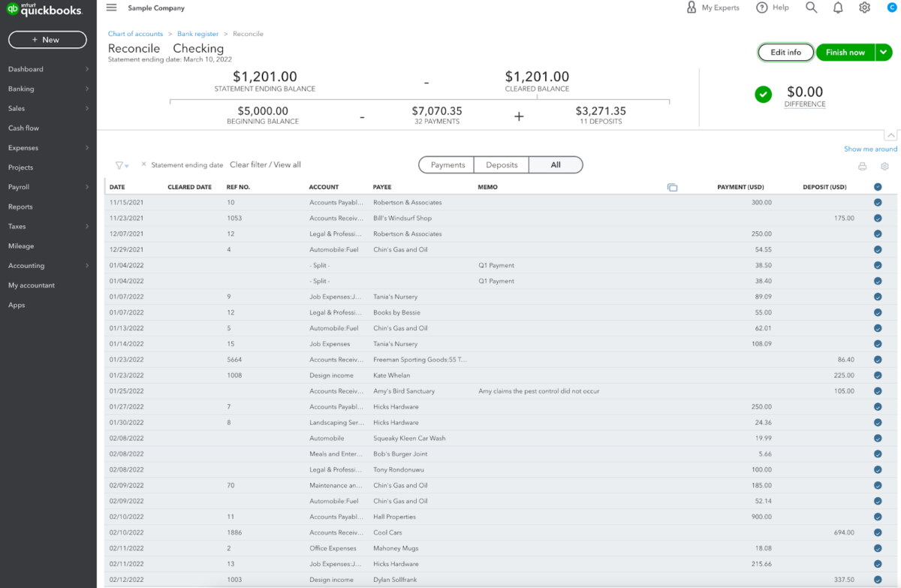This screenshot has height=588, width=901.
Task: Toggle the select-all checkmark in the table header
Action: point(877,186)
